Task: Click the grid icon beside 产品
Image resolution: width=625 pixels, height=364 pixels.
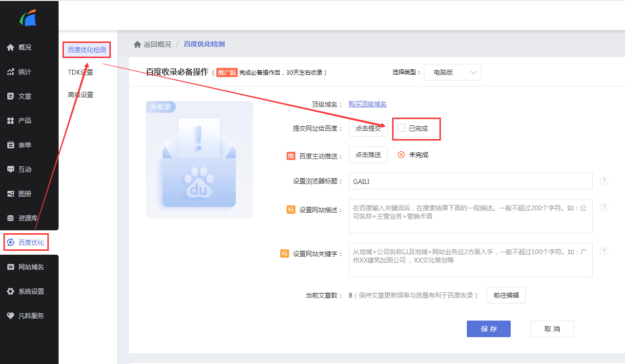Action: [10, 121]
